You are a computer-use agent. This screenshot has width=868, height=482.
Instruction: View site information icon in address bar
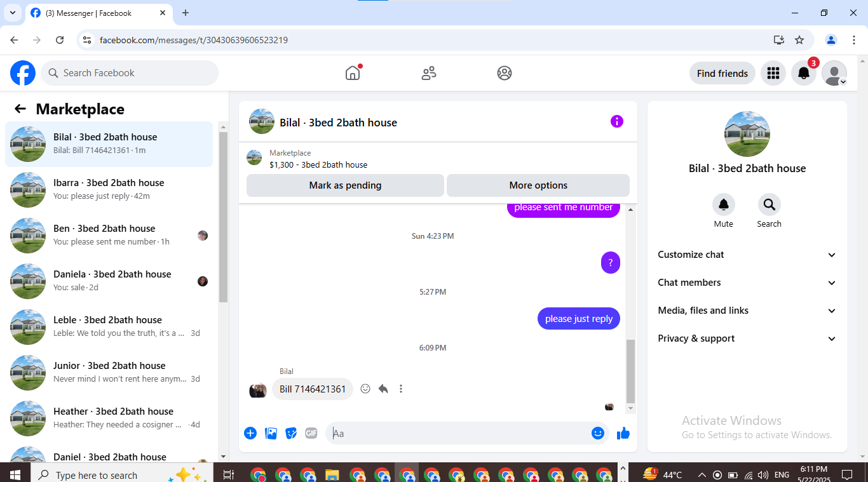88,40
